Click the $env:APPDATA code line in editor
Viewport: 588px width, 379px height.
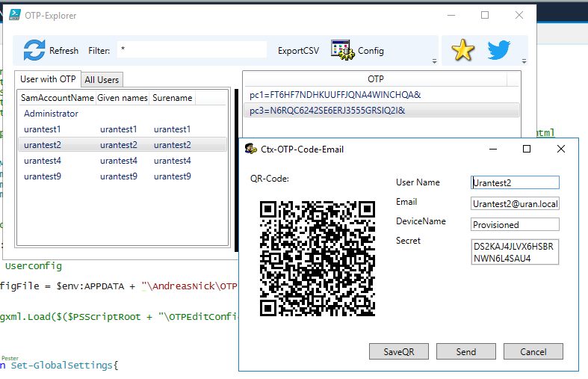(x=119, y=286)
